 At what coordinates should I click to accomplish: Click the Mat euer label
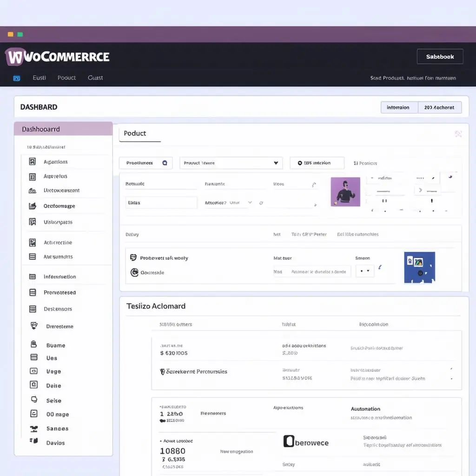click(282, 258)
